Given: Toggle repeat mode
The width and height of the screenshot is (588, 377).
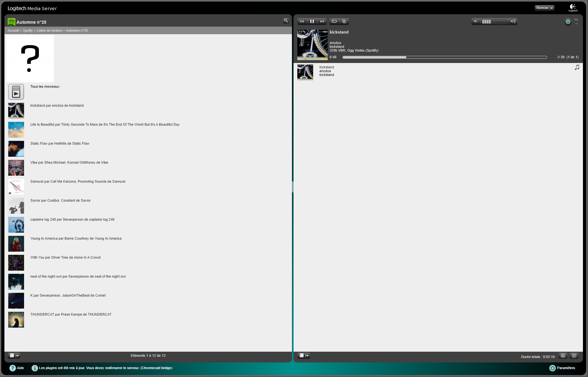Looking at the screenshot, I should (x=334, y=22).
